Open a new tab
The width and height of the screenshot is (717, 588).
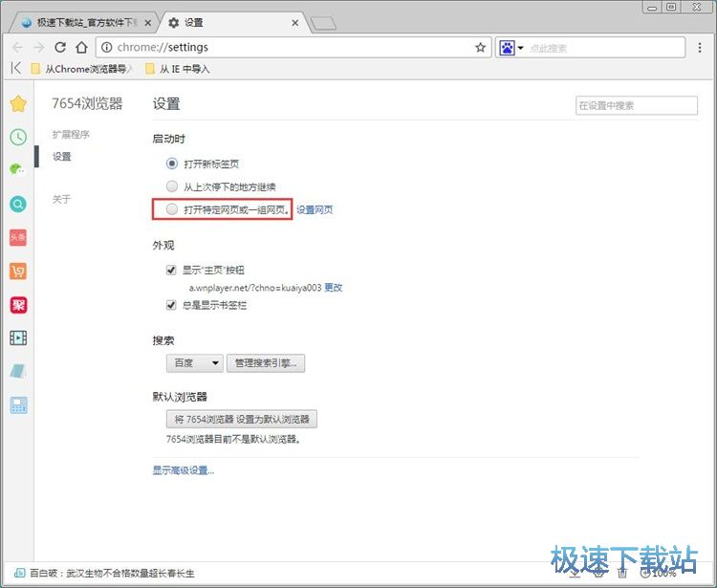coord(323,23)
